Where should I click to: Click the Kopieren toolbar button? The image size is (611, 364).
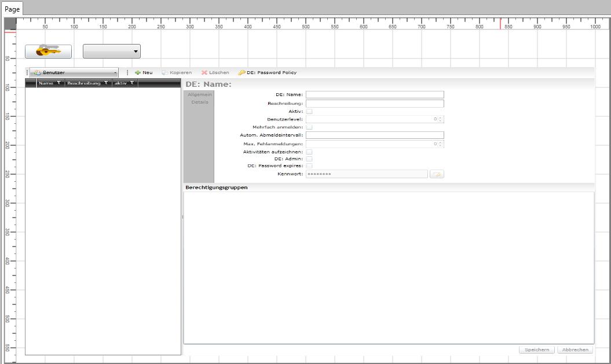point(177,73)
